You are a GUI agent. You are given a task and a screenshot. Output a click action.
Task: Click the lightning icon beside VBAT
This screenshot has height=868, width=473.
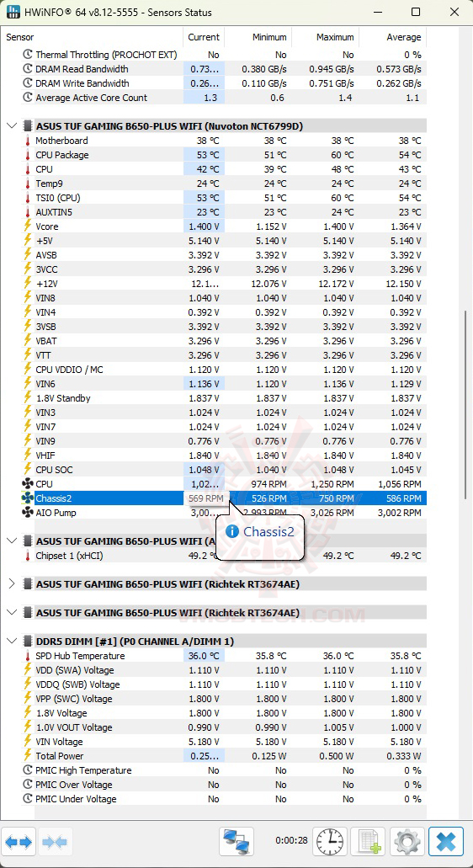27,341
